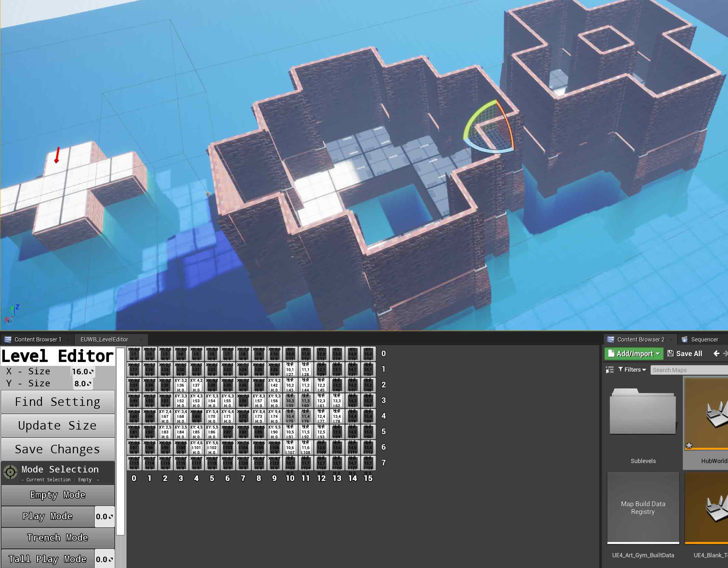The image size is (728, 568).
Task: Toggle grid cell XY: 4,2
Action: (196, 385)
